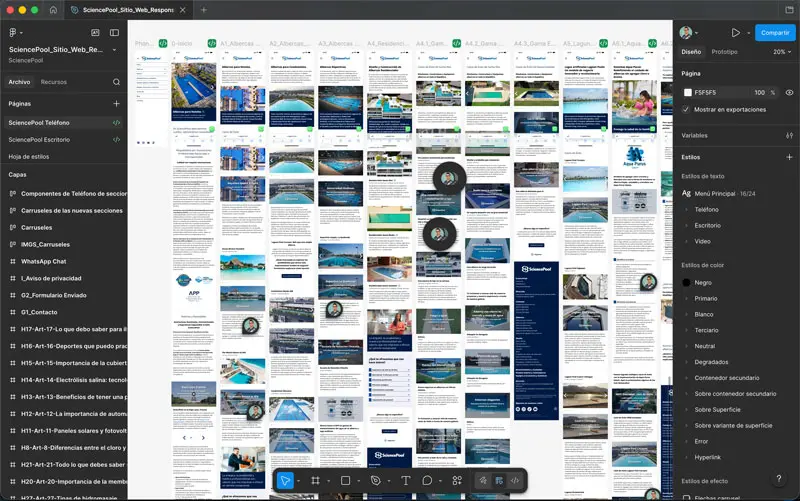Go to home icon in title bar
This screenshot has height=501, width=800.
click(x=53, y=10)
